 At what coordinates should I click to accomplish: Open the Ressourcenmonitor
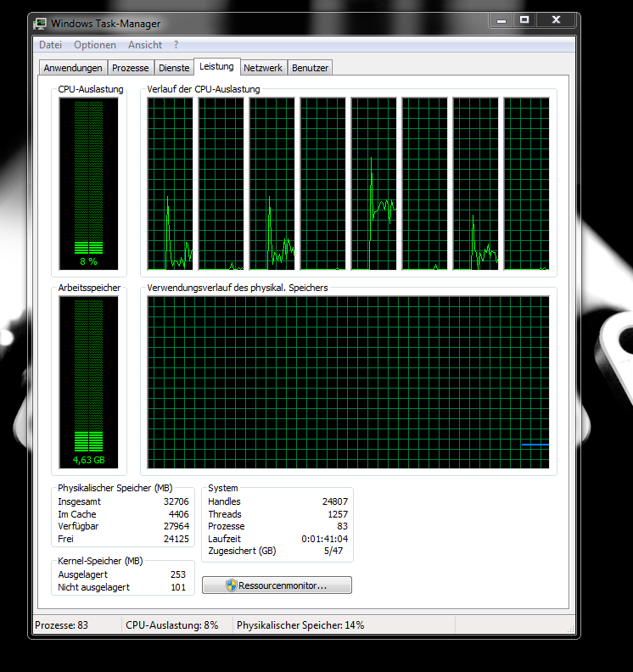[277, 585]
